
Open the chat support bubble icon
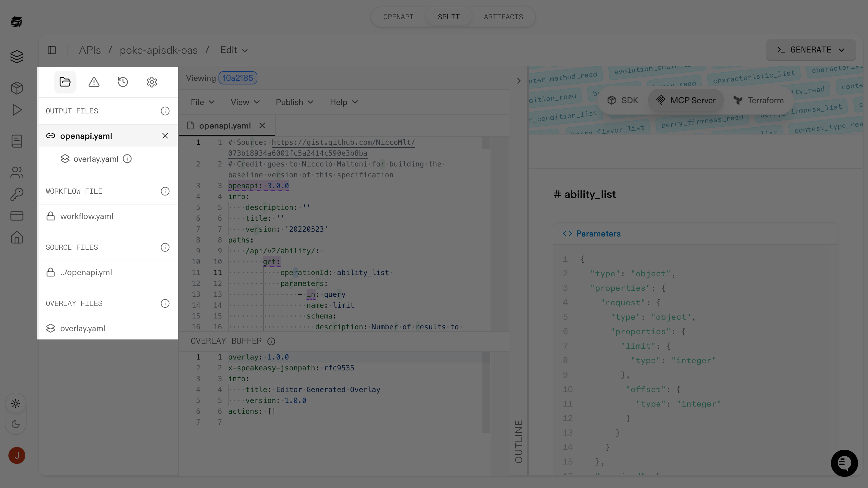click(844, 463)
